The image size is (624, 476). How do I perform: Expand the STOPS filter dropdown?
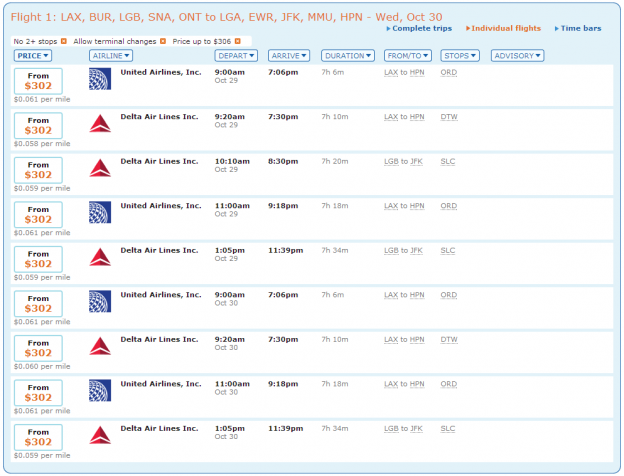point(458,56)
